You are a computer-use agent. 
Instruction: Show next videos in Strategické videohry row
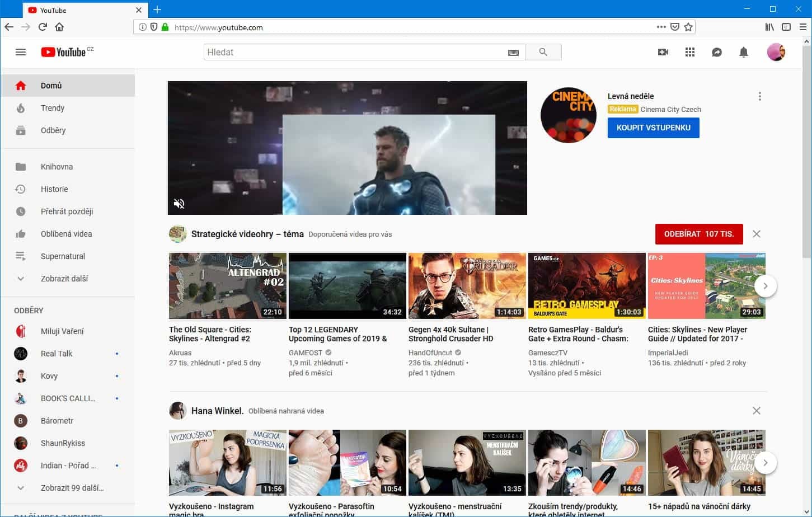[x=765, y=286]
